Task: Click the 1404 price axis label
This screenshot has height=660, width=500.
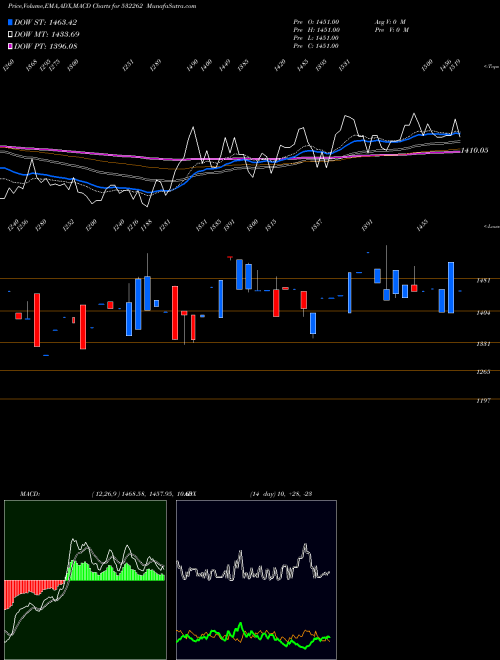Action: pyautogui.click(x=483, y=313)
